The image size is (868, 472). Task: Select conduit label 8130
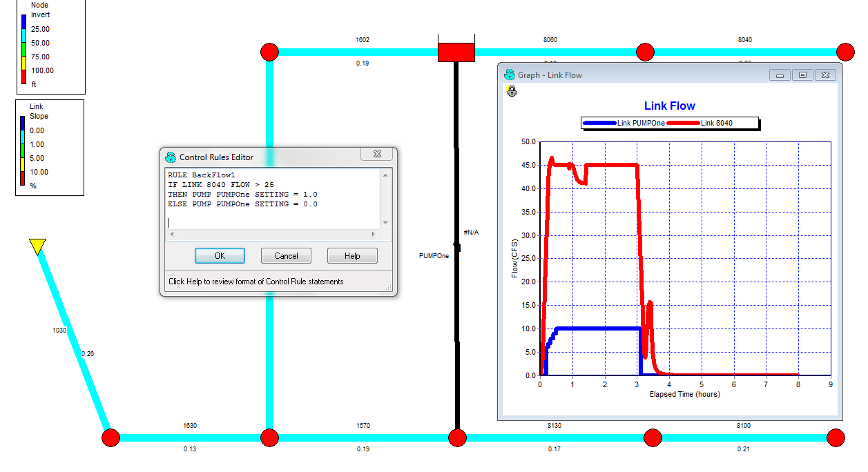click(x=554, y=426)
